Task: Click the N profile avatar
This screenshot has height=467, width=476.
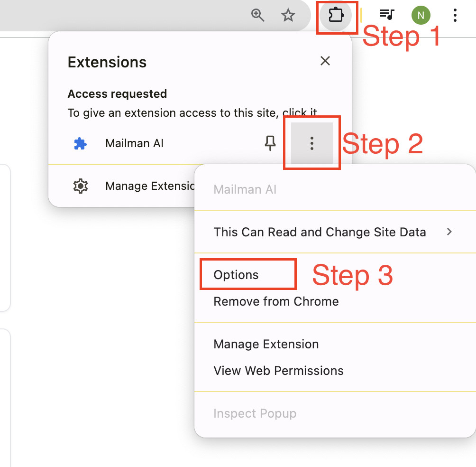Action: pyautogui.click(x=421, y=15)
